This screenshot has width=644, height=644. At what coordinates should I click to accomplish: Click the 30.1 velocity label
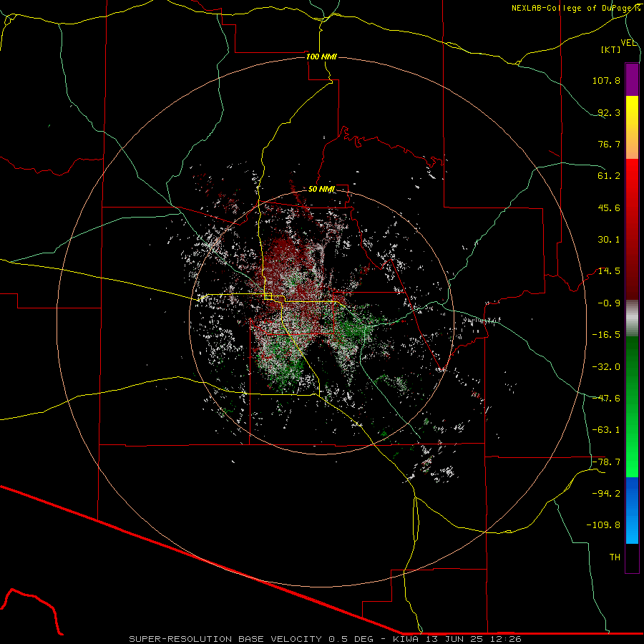pos(609,240)
